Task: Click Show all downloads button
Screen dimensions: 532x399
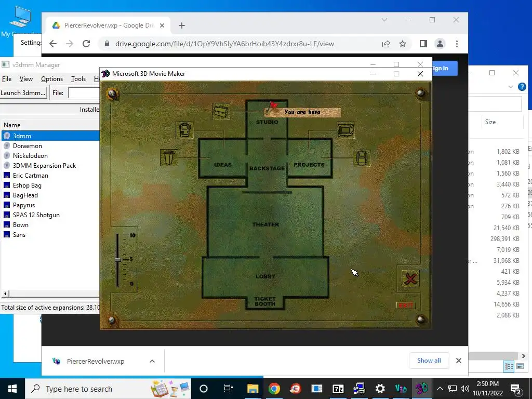Action: [x=429, y=361]
